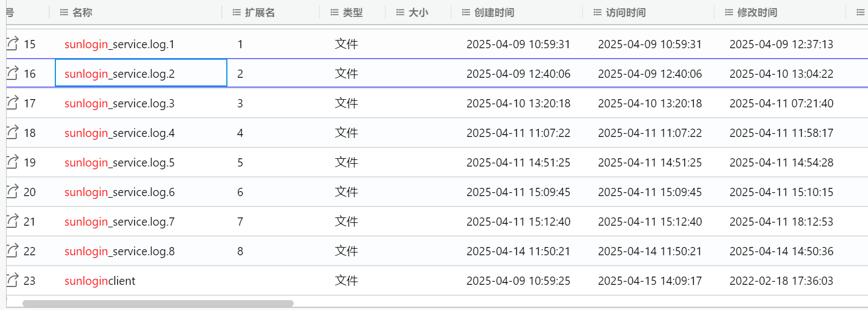Viewport: 868px width, 310px height.
Task: Open the 扩展名 column menu icon
Action: (237, 12)
